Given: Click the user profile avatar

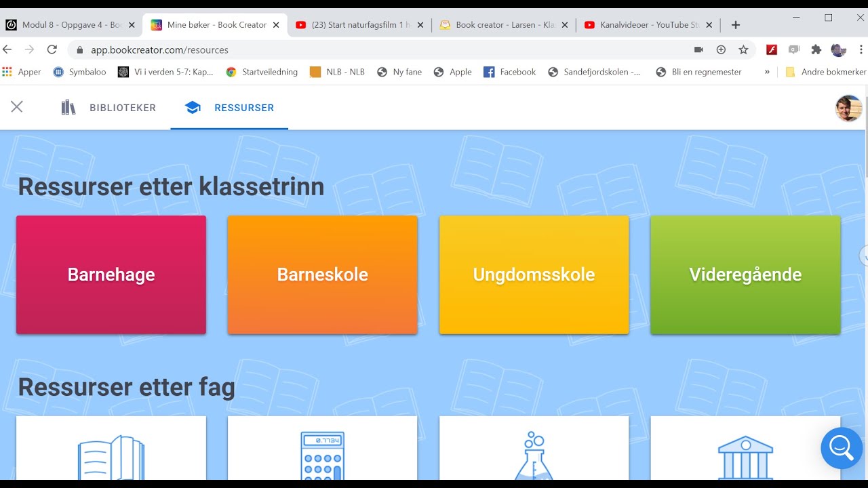Looking at the screenshot, I should 848,108.
